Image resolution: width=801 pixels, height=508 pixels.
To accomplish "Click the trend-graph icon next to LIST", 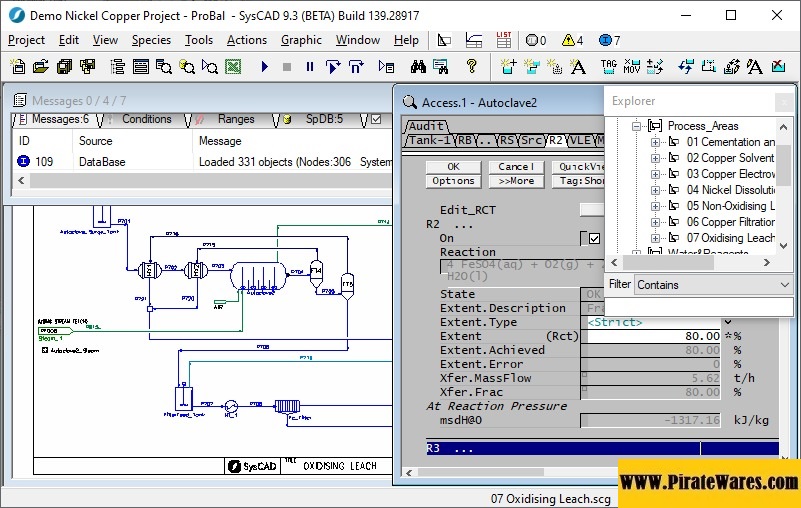I will tap(474, 40).
